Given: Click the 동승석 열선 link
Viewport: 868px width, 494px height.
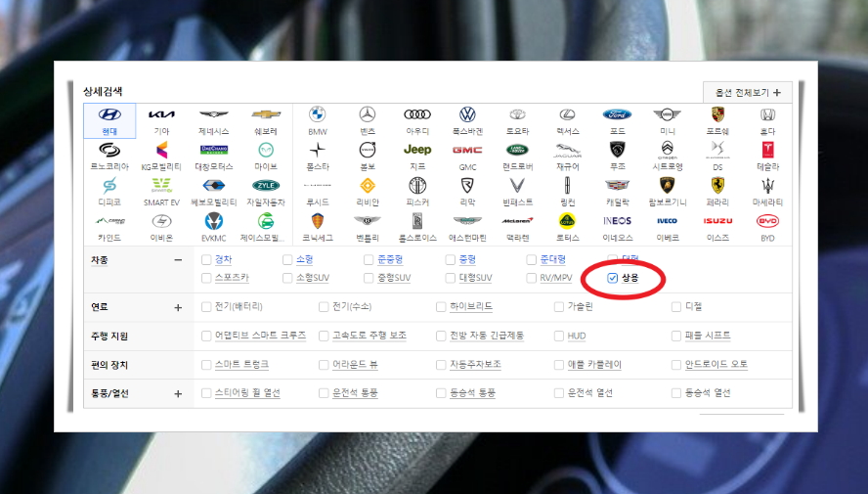Looking at the screenshot, I should click(x=708, y=393).
